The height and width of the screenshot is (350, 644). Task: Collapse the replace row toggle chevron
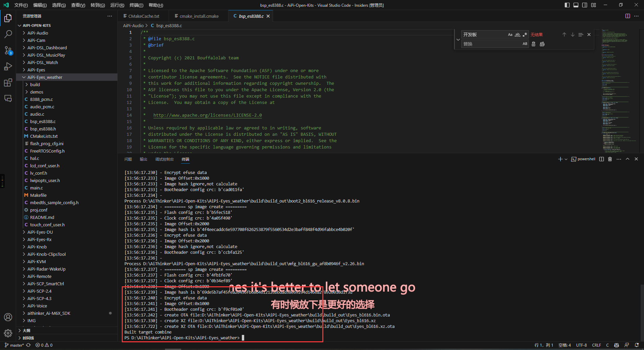tap(458, 40)
